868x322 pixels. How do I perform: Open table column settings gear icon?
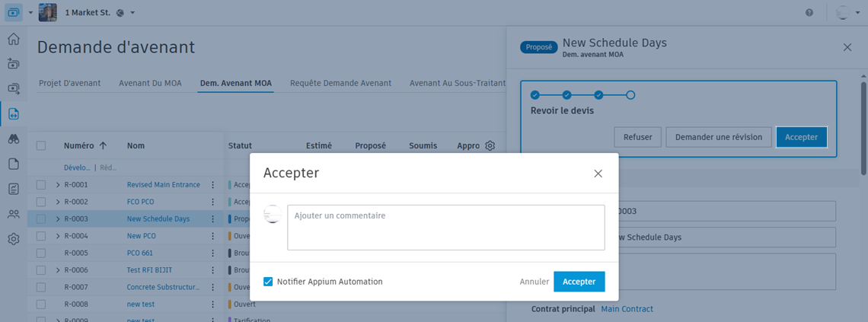[490, 146]
